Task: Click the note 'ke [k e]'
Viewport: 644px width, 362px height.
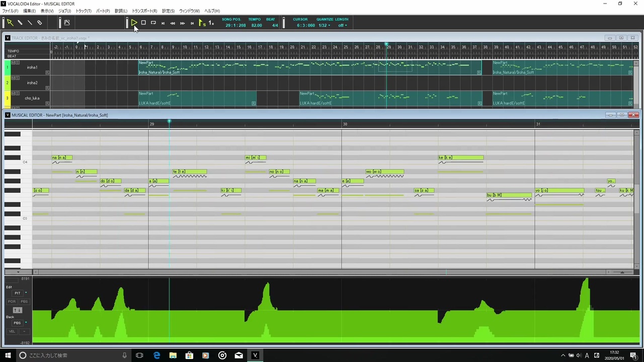Action: (460, 157)
